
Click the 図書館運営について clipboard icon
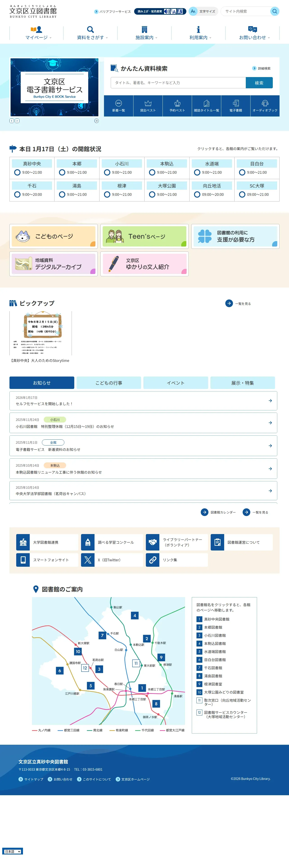pos(217,543)
